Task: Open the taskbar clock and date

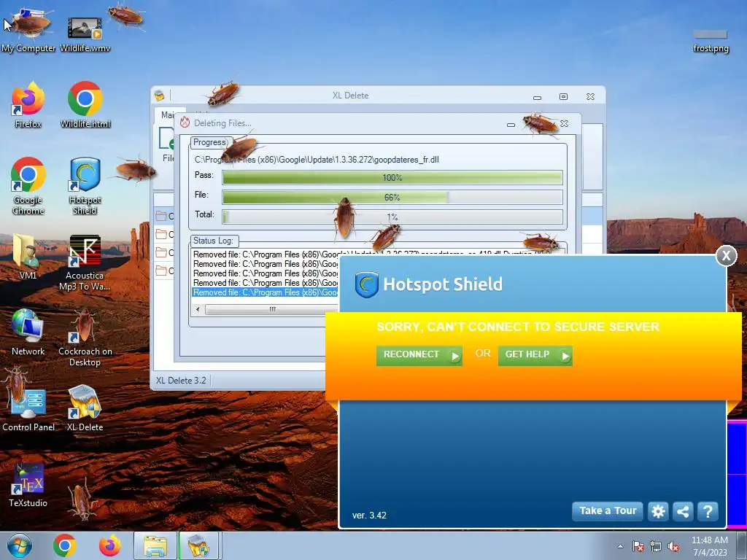Action: coord(710,546)
